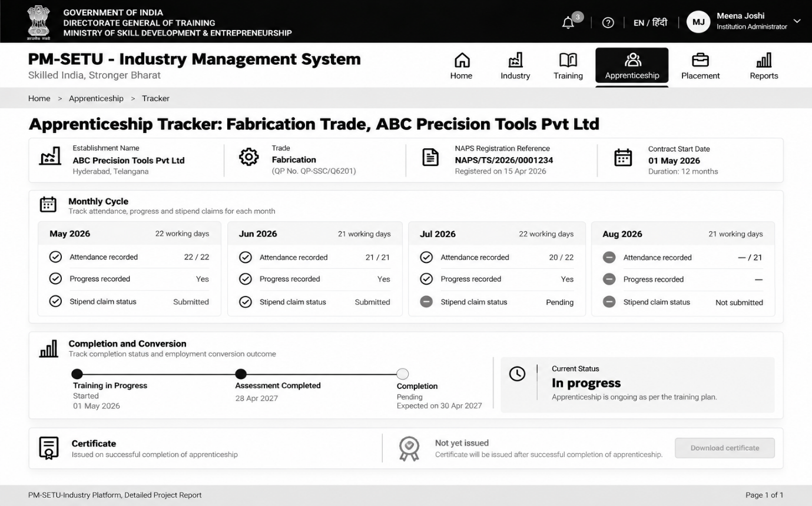Select the pending Completion timeline dot

[x=403, y=374]
